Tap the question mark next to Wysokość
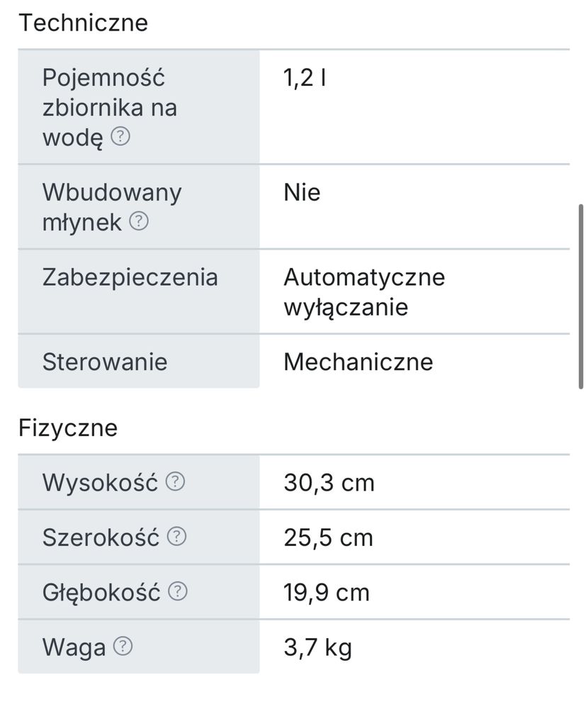This screenshot has width=588, height=709. click(175, 481)
